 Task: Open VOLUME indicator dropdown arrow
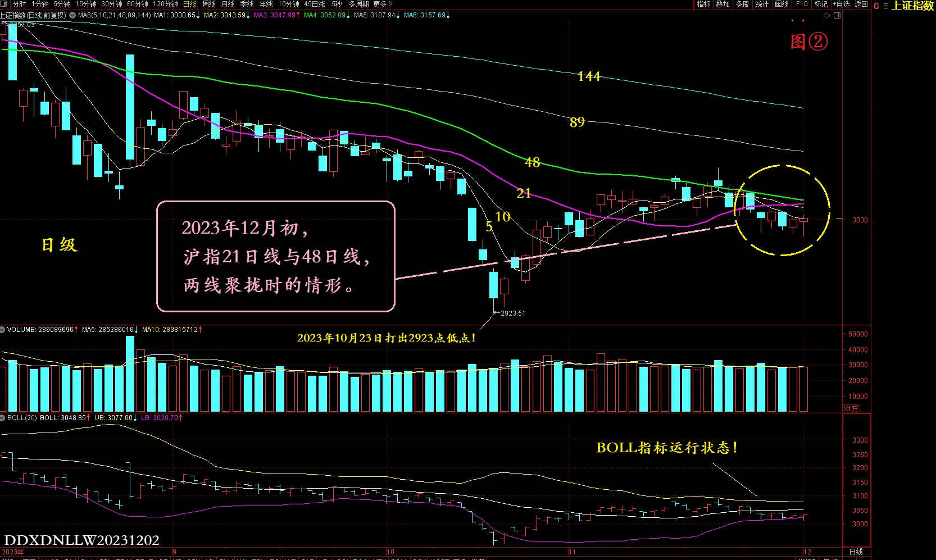[x=3, y=330]
